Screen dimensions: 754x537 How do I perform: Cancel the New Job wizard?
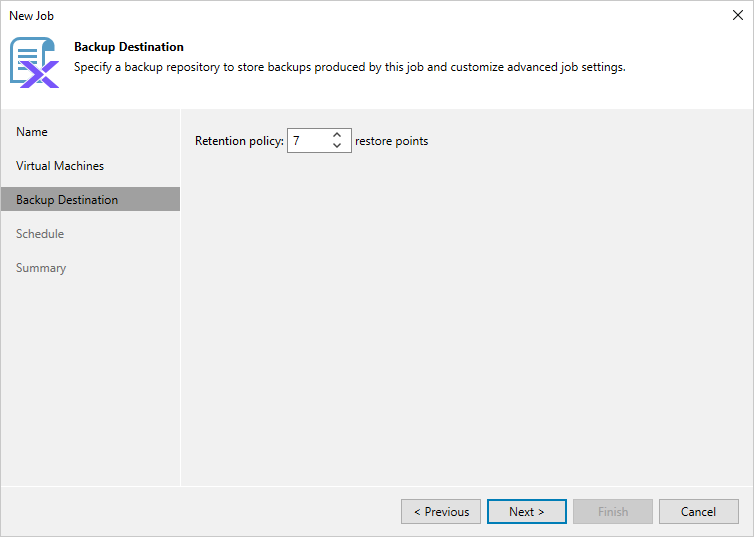pyautogui.click(x=699, y=512)
